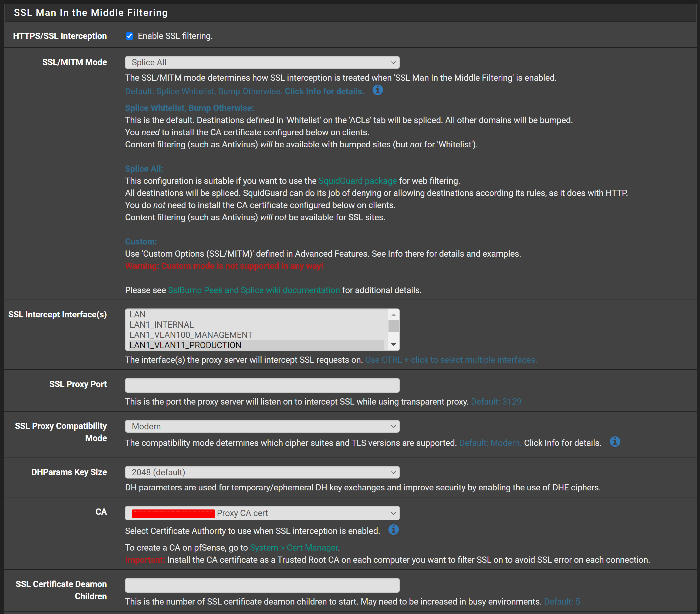Click info icon next to SSL/MITM Mode default

[x=377, y=90]
